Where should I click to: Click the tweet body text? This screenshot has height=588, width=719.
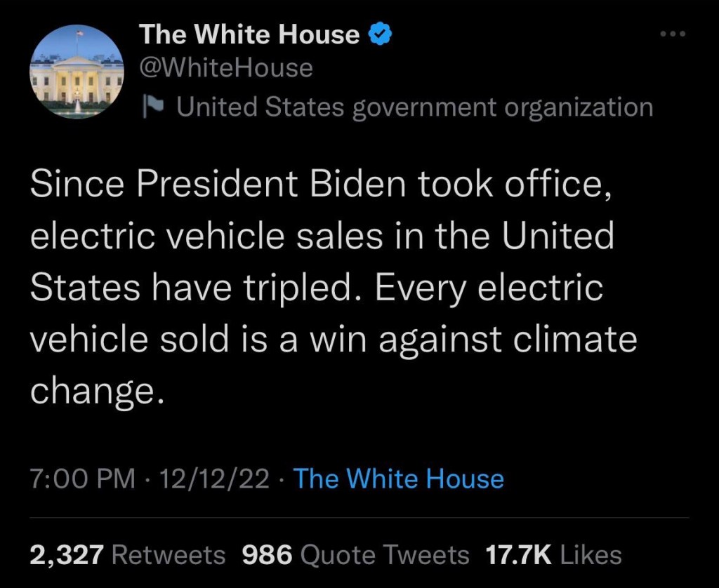[x=334, y=288]
